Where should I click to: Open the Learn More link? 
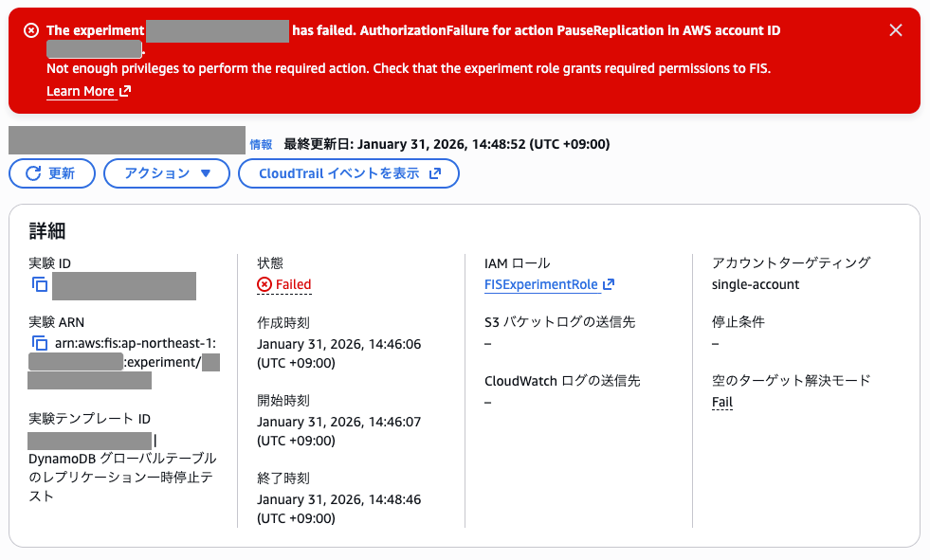click(x=82, y=92)
